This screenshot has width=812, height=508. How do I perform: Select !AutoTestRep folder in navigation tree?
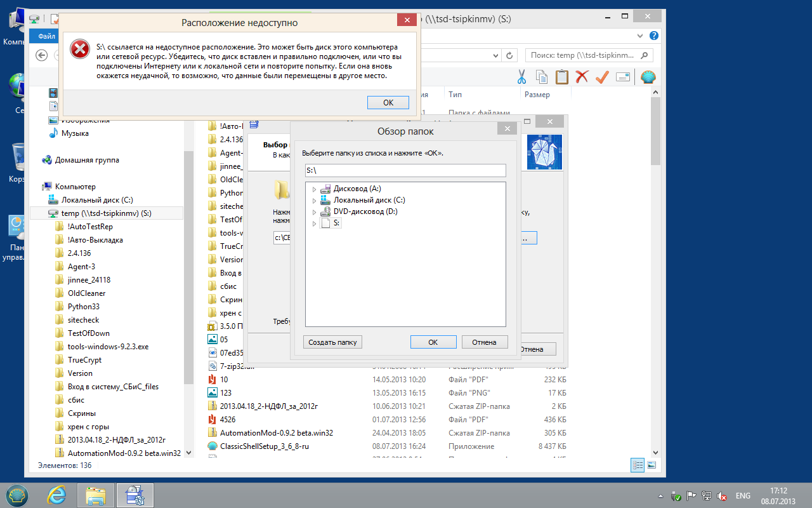[90, 227]
